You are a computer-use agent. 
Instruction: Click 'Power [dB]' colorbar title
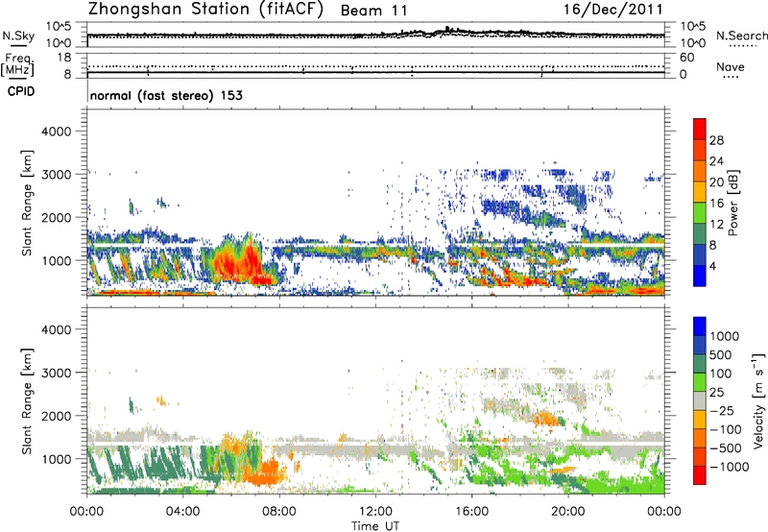pos(732,203)
